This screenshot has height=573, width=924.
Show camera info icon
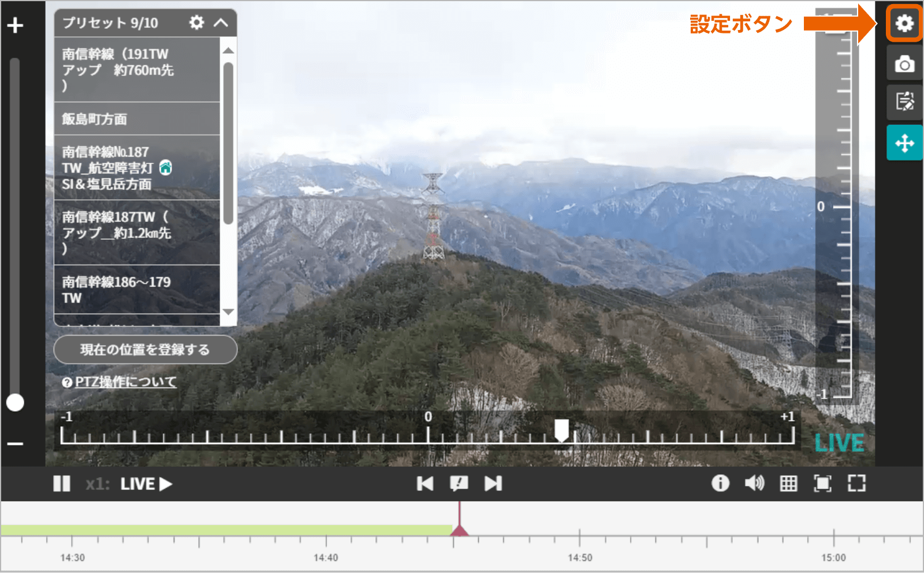tap(720, 483)
